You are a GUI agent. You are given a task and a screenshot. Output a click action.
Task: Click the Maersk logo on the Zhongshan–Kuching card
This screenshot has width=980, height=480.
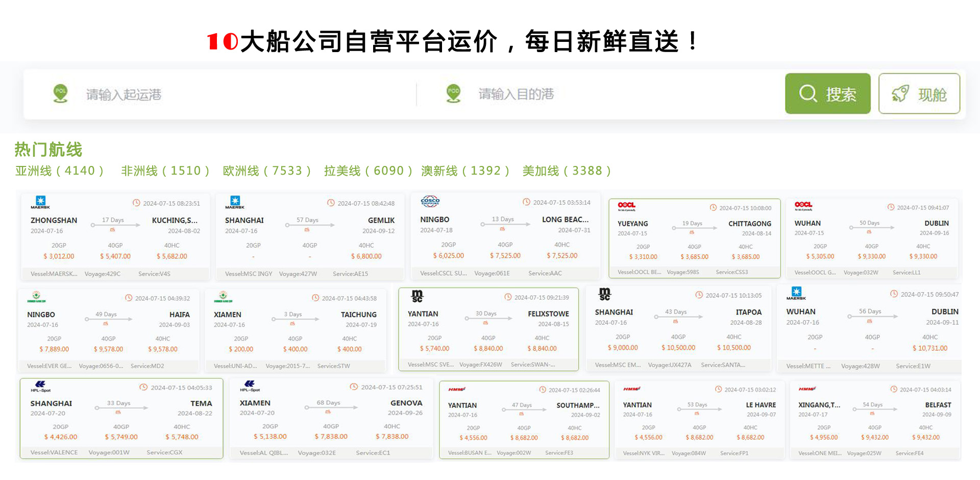40,202
